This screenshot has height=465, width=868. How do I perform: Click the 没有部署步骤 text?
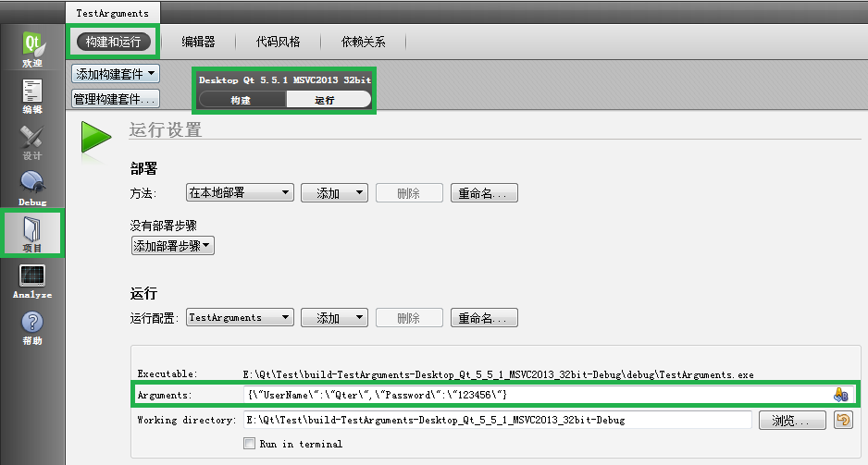[163, 226]
